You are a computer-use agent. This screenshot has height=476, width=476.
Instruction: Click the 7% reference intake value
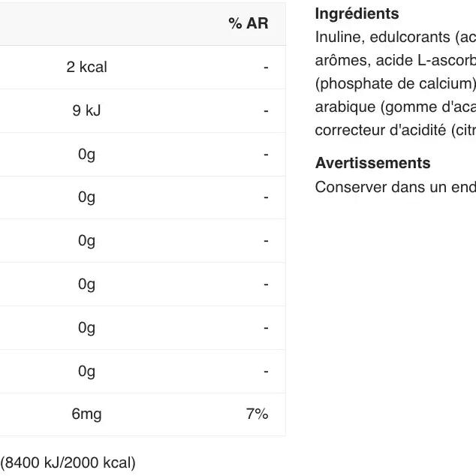point(257,414)
